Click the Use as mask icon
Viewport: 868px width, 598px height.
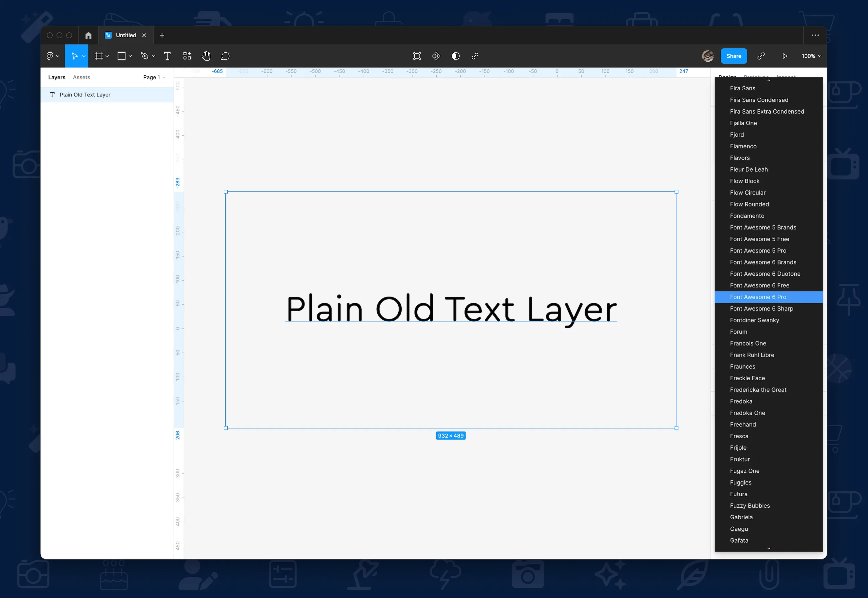coord(455,56)
